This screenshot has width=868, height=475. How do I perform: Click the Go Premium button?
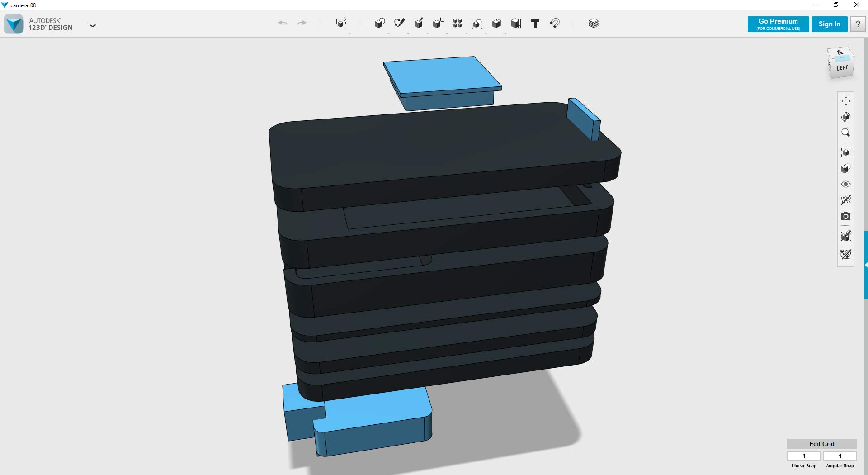point(778,24)
